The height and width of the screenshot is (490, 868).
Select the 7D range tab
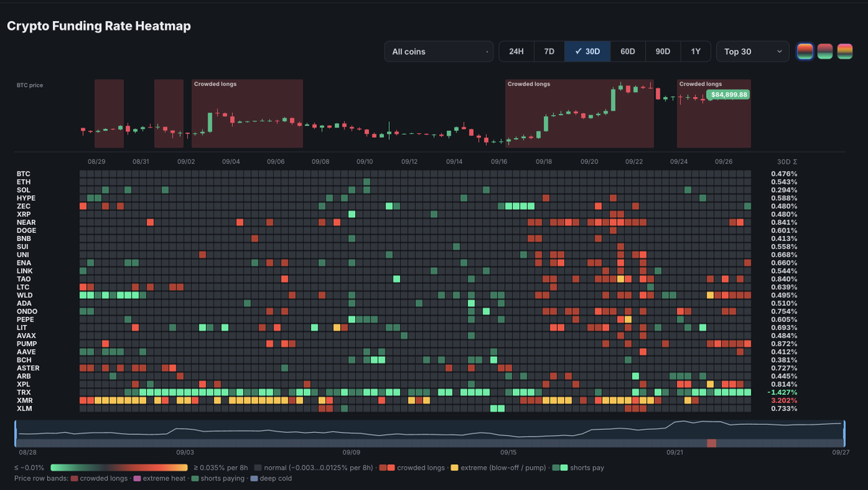pyautogui.click(x=549, y=51)
